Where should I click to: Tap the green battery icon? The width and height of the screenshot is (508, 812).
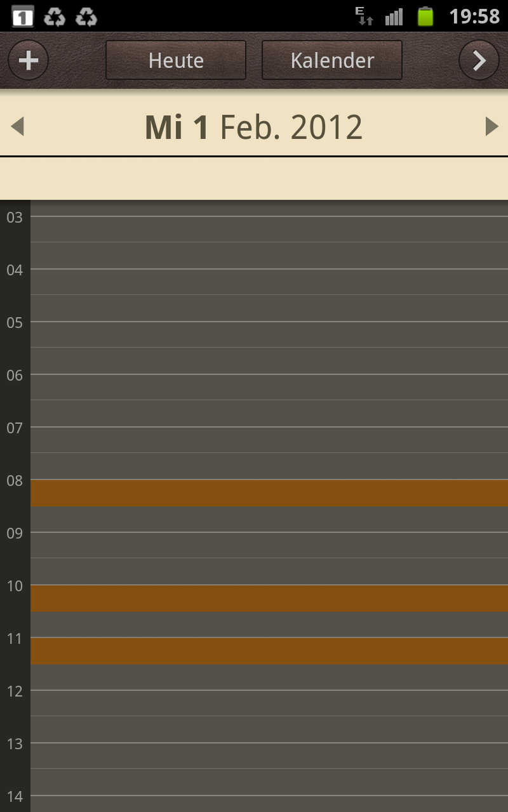coord(425,16)
